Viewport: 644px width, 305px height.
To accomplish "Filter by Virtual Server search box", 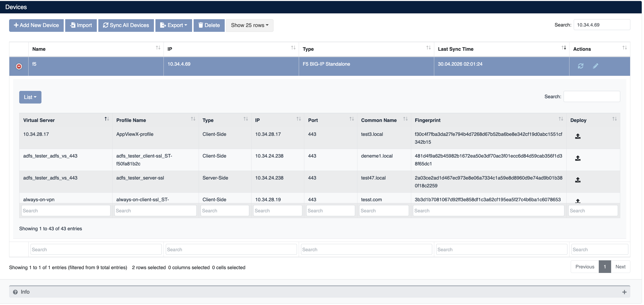I will coord(66,211).
